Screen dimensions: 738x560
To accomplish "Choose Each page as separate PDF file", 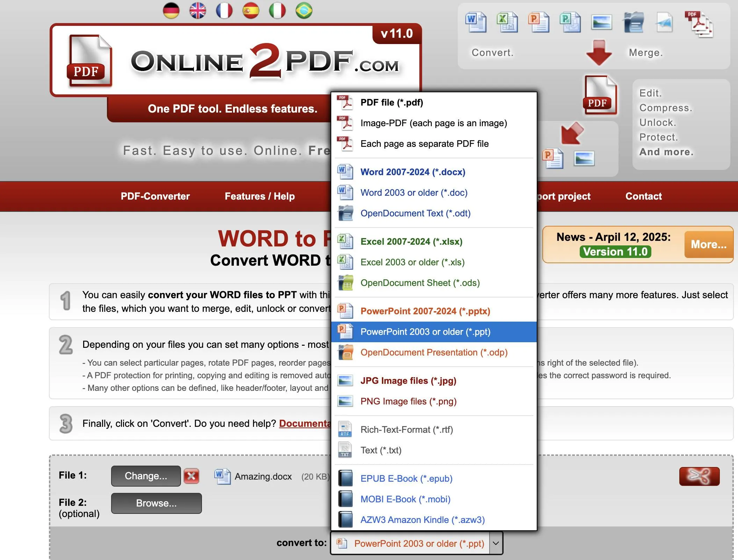I will coord(424,144).
